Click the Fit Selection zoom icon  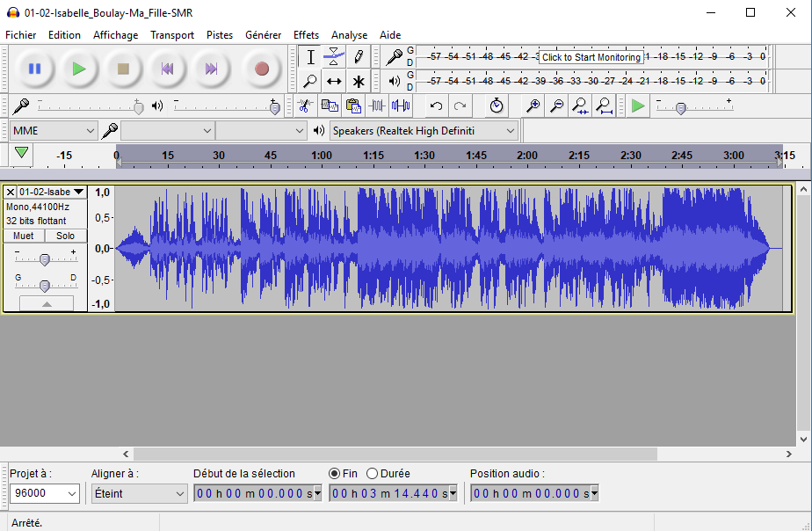point(580,106)
